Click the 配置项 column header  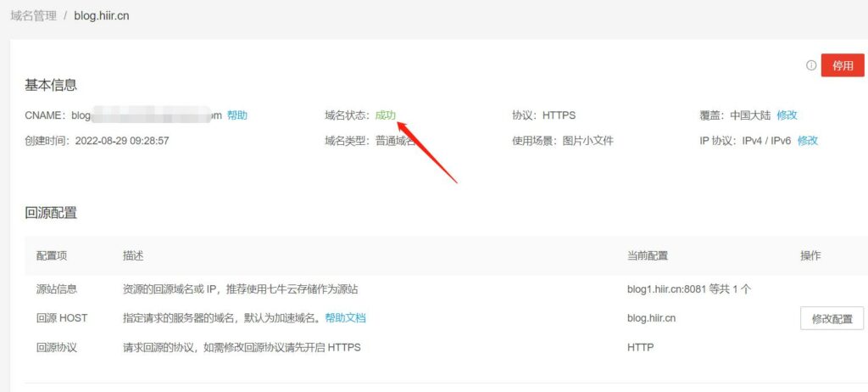tap(52, 255)
